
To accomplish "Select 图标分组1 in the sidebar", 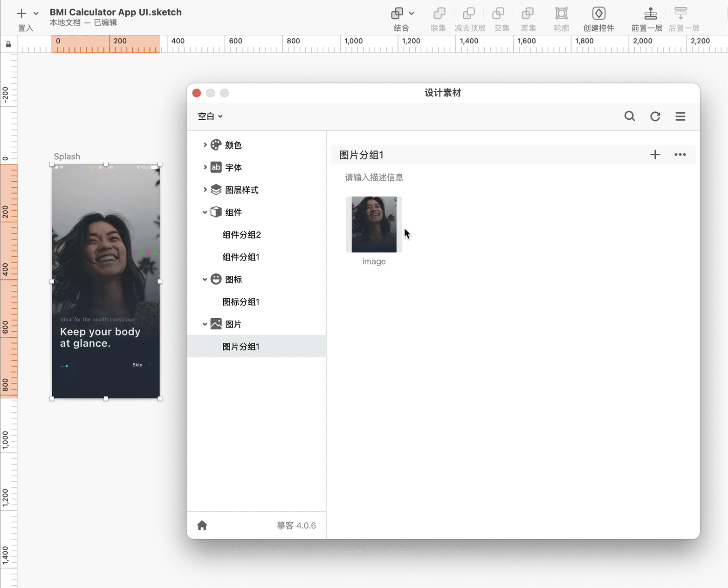I will click(x=240, y=302).
